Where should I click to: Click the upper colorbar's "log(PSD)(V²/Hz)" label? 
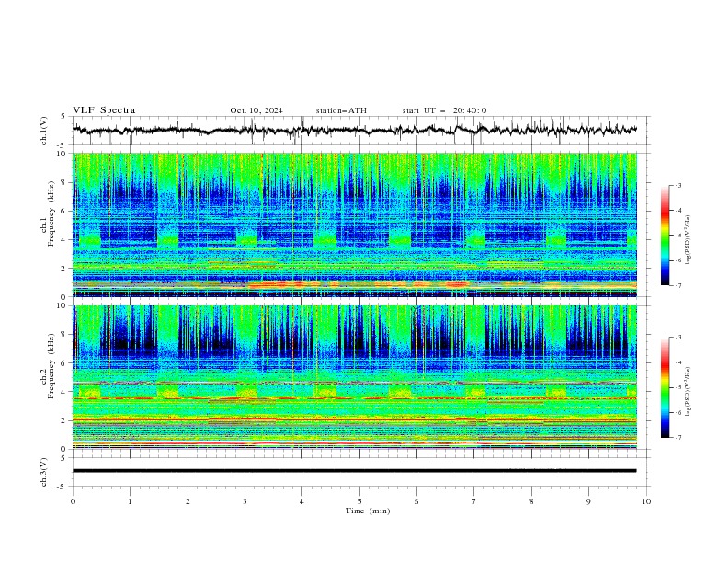(688, 240)
